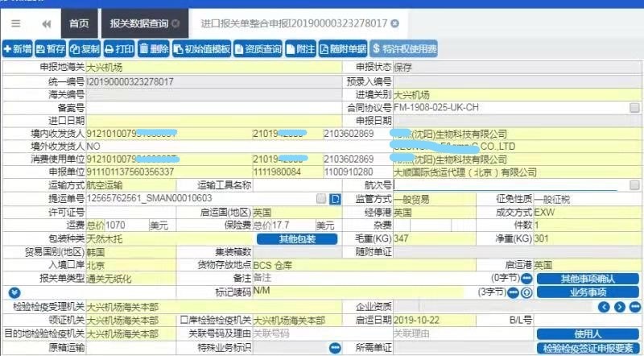Image resolution: width=644 pixels, height=356 pixels.
Task: Open the 成交方式 EXW dropdown field
Action: (x=586, y=212)
